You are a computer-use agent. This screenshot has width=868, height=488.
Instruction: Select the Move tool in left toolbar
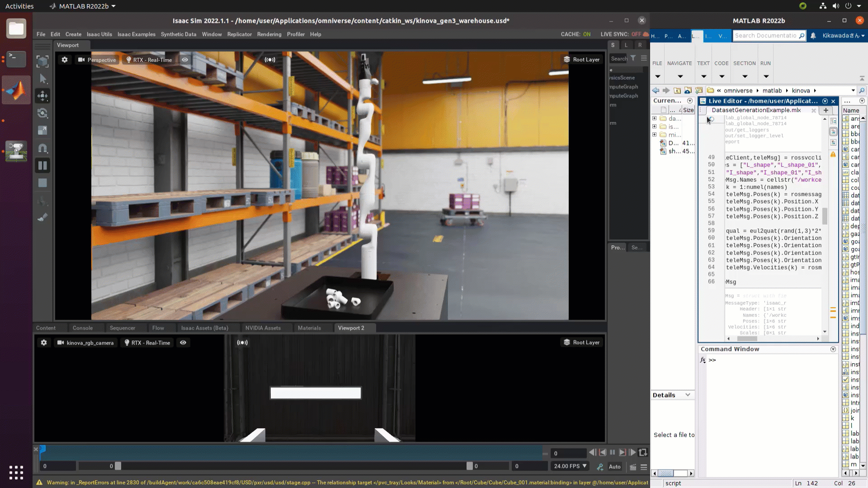tap(42, 96)
